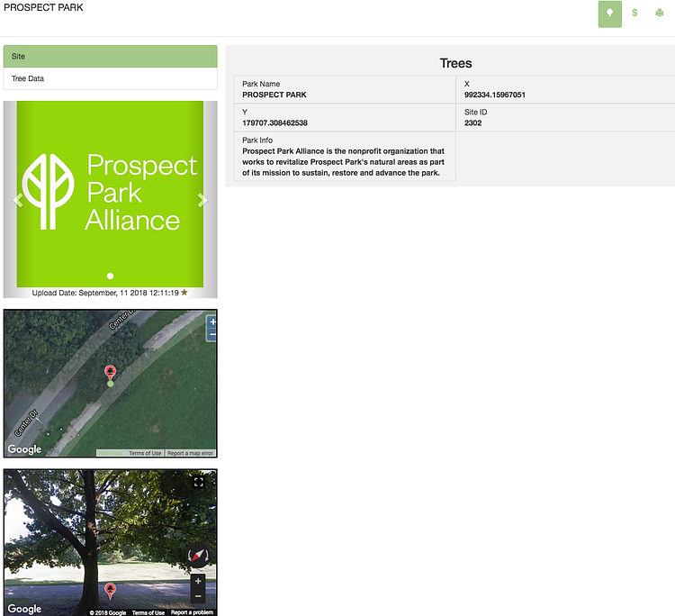Open the dollar sign benefits view
This screenshot has width=675, height=616.
(x=634, y=14)
